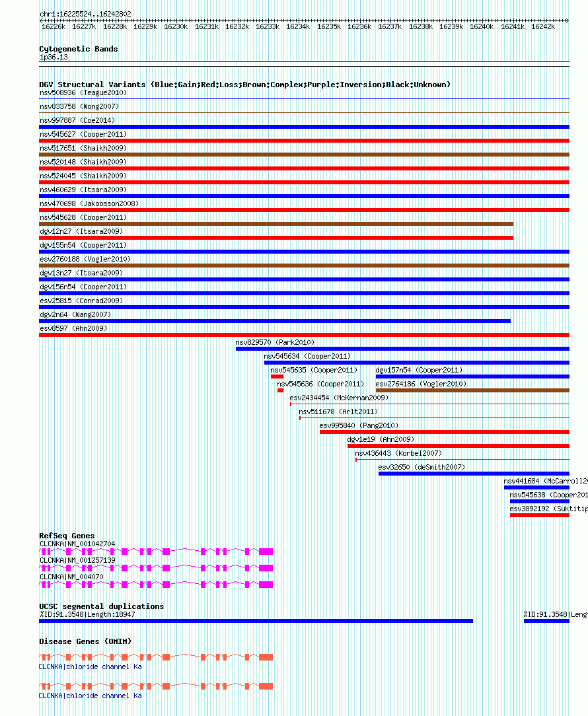Click the segmental duplication %ID:91.3548|Length:18947 label
The height and width of the screenshot is (716, 588).
[87, 614]
